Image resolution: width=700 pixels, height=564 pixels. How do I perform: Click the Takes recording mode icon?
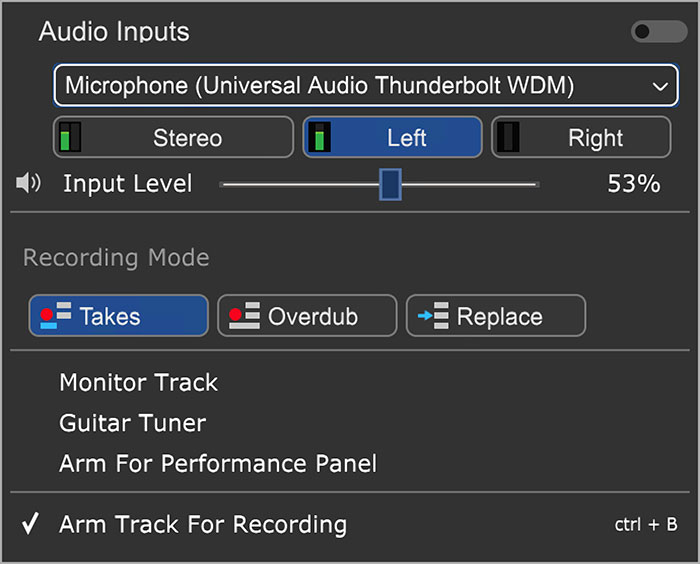click(x=56, y=315)
